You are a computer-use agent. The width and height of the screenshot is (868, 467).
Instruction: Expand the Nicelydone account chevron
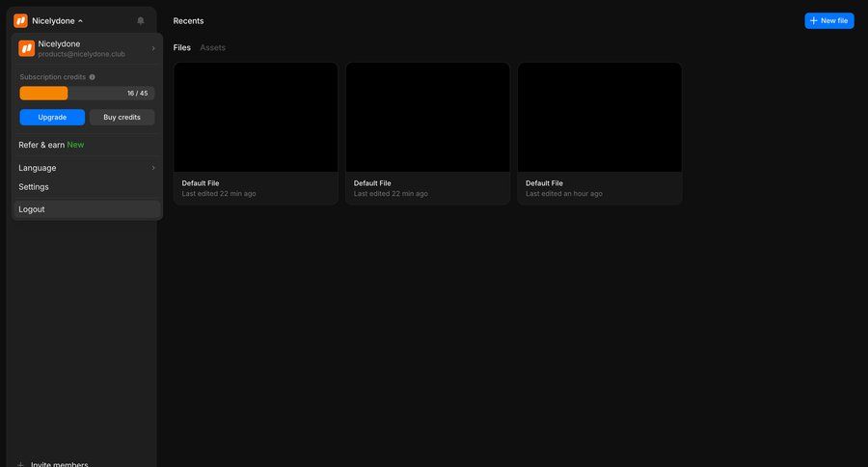coord(153,48)
